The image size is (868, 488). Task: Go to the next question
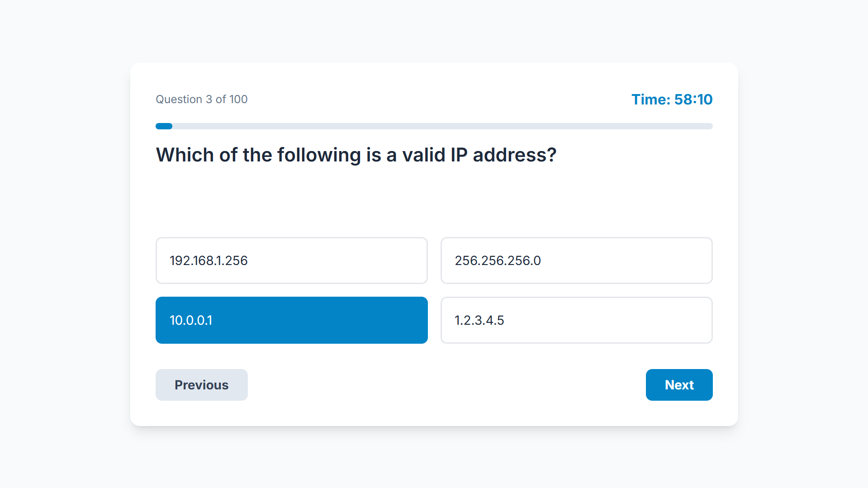pos(679,385)
